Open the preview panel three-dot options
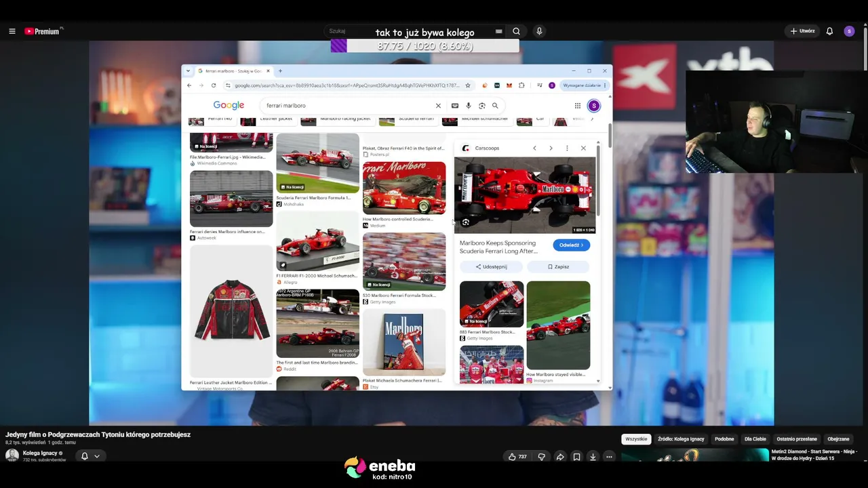Image resolution: width=868 pixels, height=488 pixels. click(x=567, y=148)
